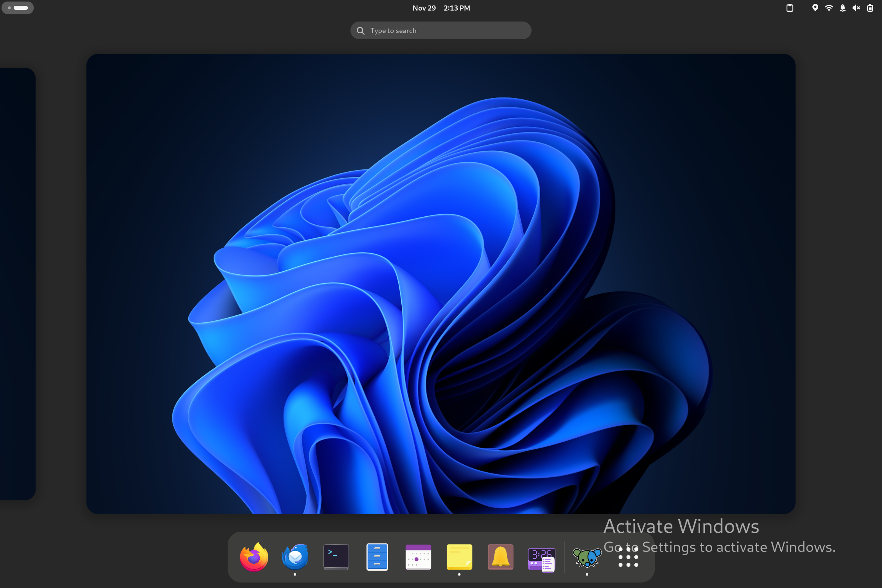Click the Activities workspace indicator pill
The image size is (882, 588).
coord(18,8)
